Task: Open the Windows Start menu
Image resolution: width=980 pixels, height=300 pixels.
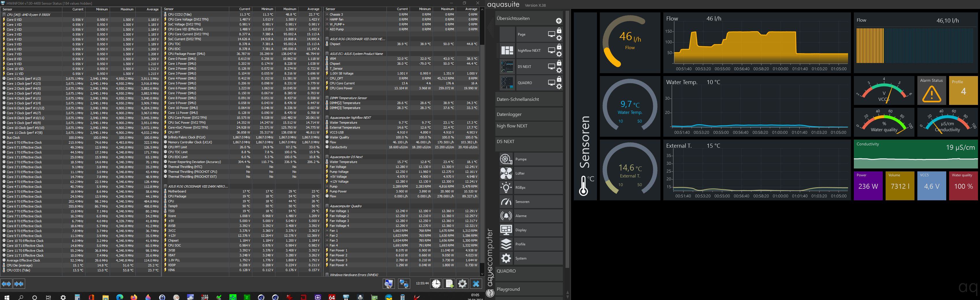Action: 6,297
